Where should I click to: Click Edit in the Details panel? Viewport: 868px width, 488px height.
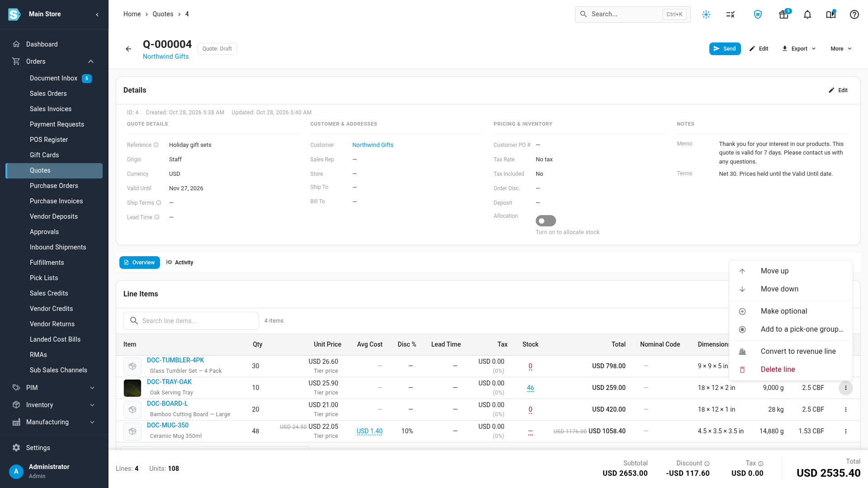pos(838,90)
